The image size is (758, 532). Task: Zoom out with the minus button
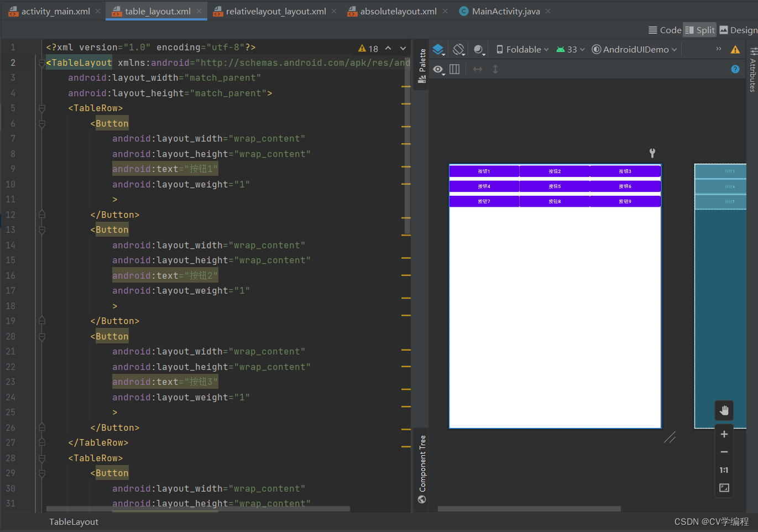click(724, 452)
